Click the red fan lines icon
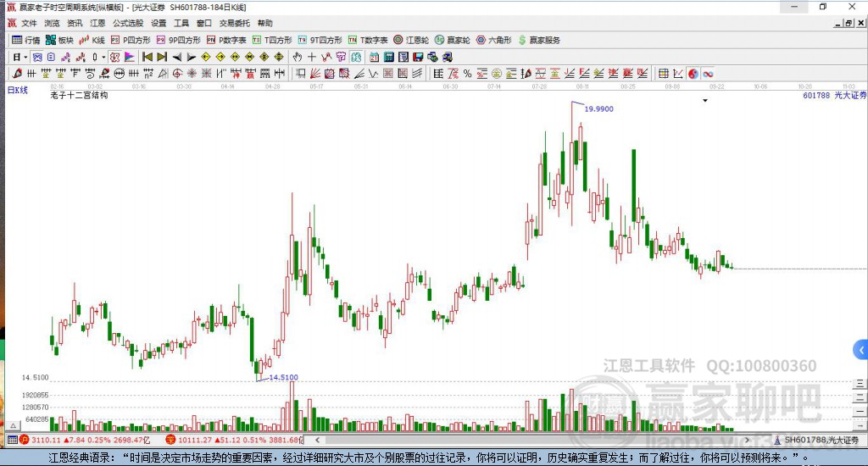868x466 pixels. coord(314,74)
